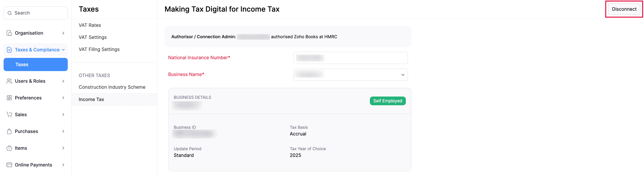The image size is (644, 177).
Task: Switch to VAT Filing Settings
Action: point(99,49)
